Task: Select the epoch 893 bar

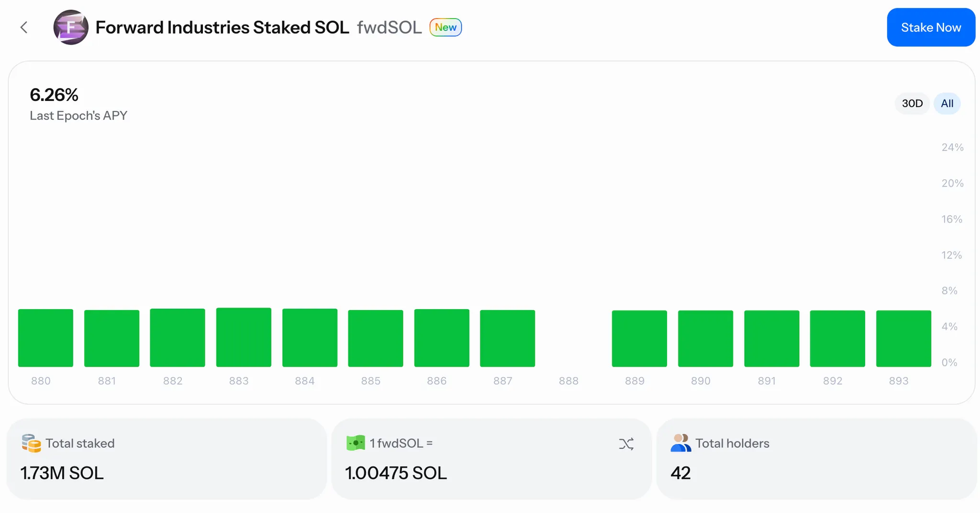Action: coord(903,338)
